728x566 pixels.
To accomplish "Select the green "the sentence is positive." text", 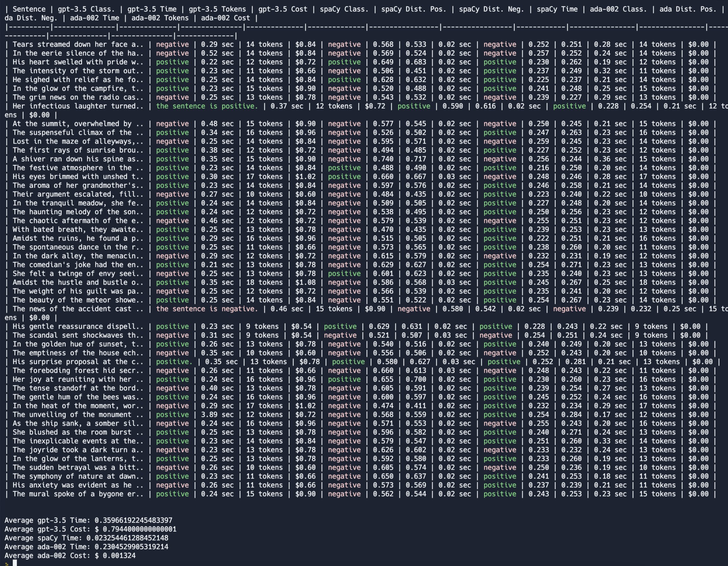I will pos(207,106).
